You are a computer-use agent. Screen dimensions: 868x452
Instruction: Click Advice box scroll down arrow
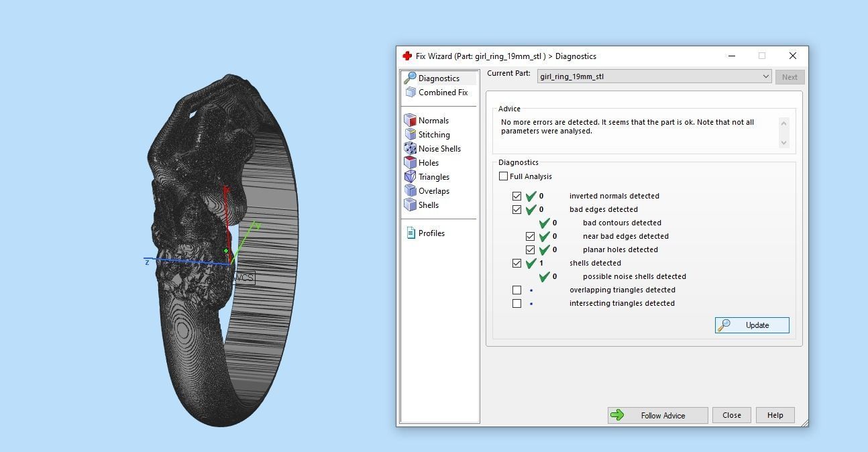point(783,142)
